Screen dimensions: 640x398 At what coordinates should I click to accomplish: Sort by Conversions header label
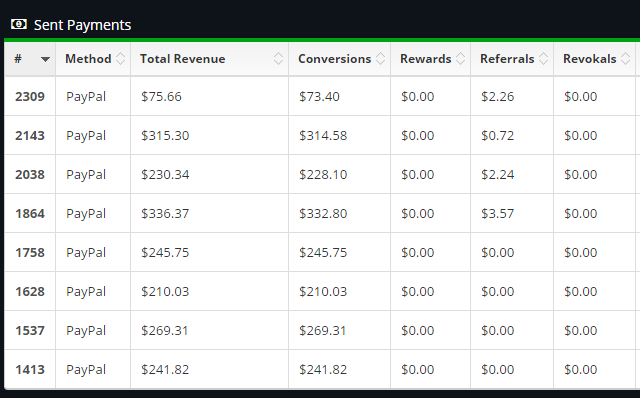click(x=334, y=59)
